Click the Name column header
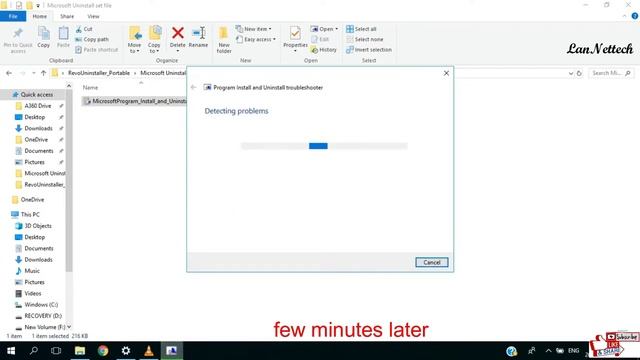Image resolution: width=640 pixels, height=360 pixels. pyautogui.click(x=90, y=87)
